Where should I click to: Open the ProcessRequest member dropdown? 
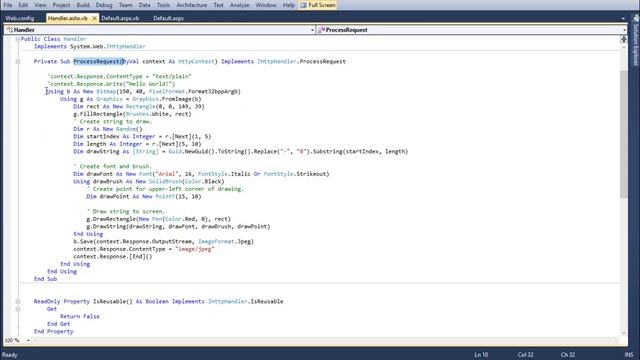click(x=624, y=30)
